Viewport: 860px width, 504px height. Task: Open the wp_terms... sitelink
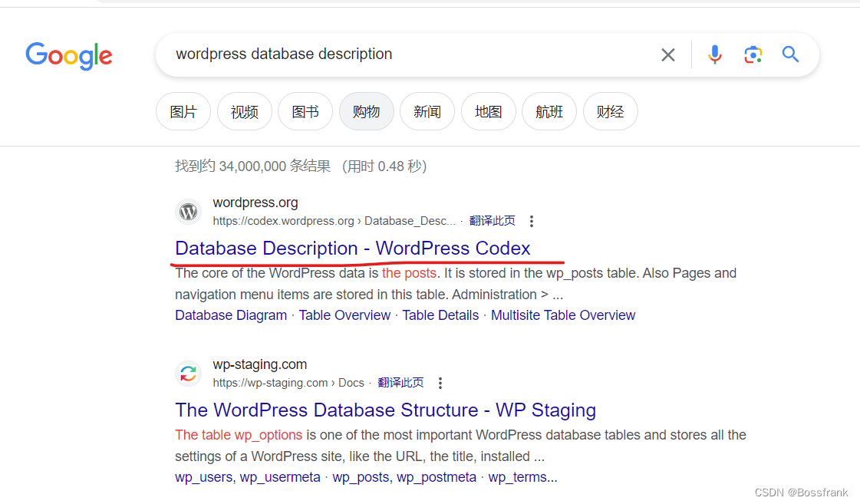point(522,477)
